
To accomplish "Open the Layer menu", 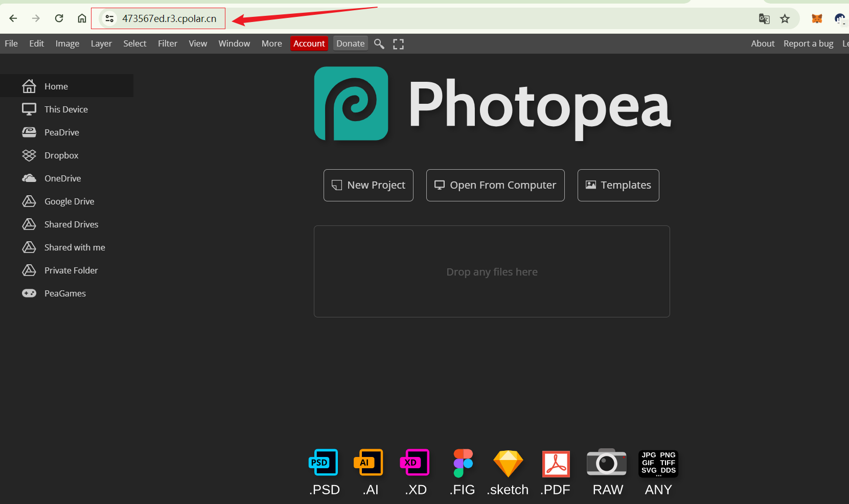I will 101,44.
